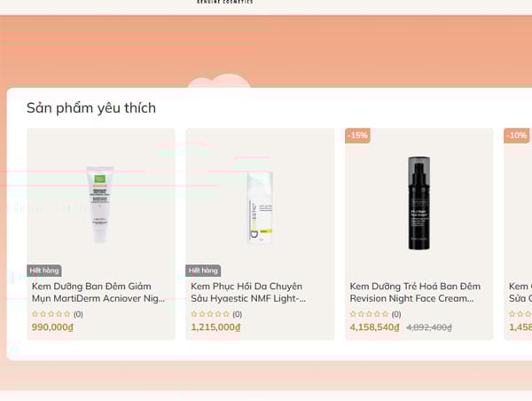The width and height of the screenshot is (532, 401).
Task: Click the 4,158,540₫ sale price
Action: pos(375,327)
